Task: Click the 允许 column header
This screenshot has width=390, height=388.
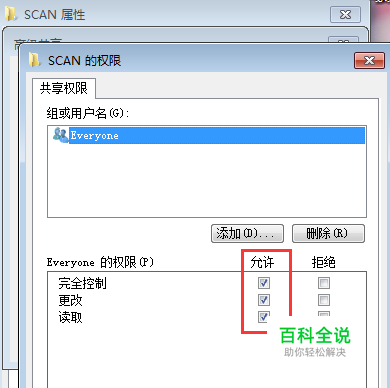Action: pos(262,262)
